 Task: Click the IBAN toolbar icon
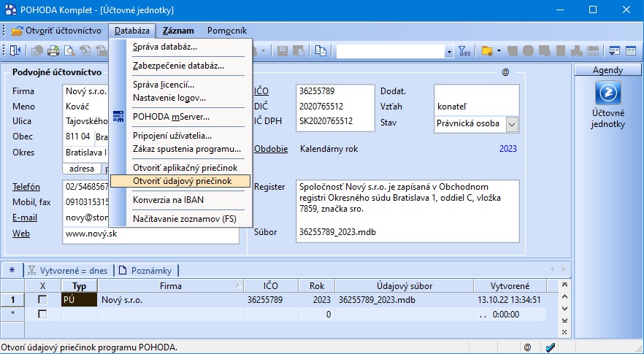593,51
